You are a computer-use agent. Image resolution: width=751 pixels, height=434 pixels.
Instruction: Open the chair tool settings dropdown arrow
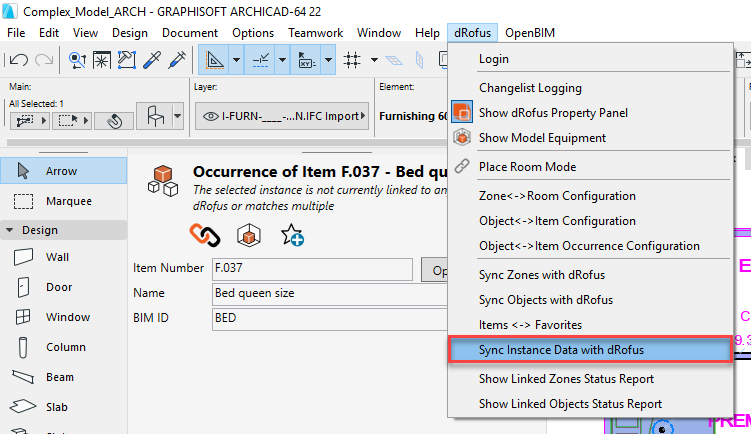tap(177, 117)
